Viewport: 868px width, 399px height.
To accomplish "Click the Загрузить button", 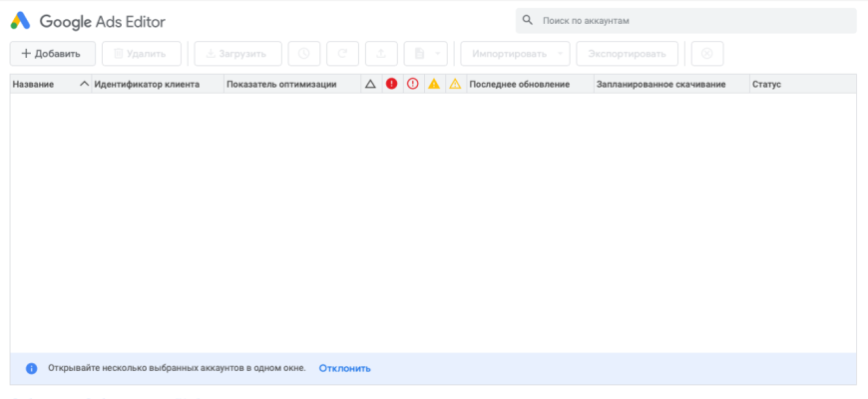I will click(x=237, y=54).
